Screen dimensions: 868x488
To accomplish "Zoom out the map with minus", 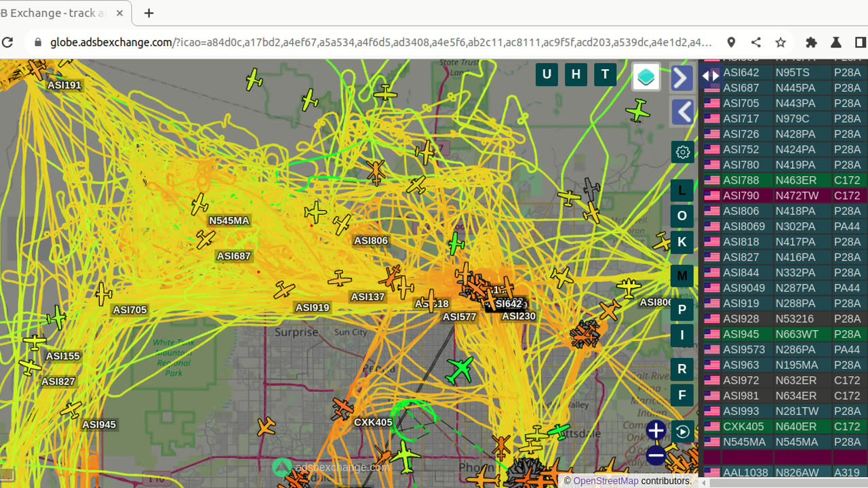I will [x=656, y=456].
